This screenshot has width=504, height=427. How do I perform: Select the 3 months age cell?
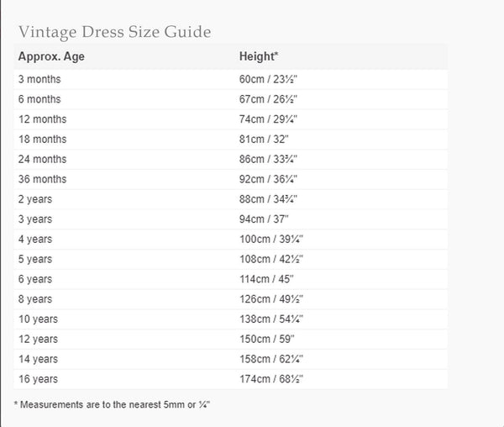coord(39,79)
